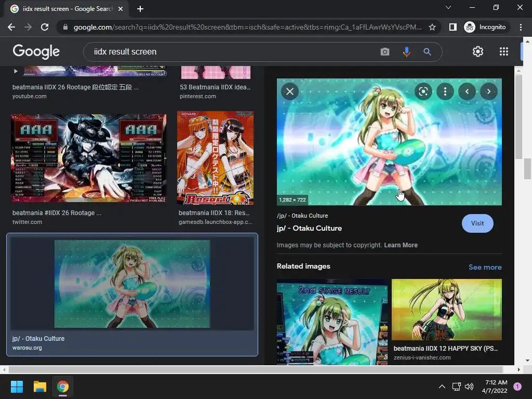Reload the current page
This screenshot has width=532, height=399.
point(45,27)
